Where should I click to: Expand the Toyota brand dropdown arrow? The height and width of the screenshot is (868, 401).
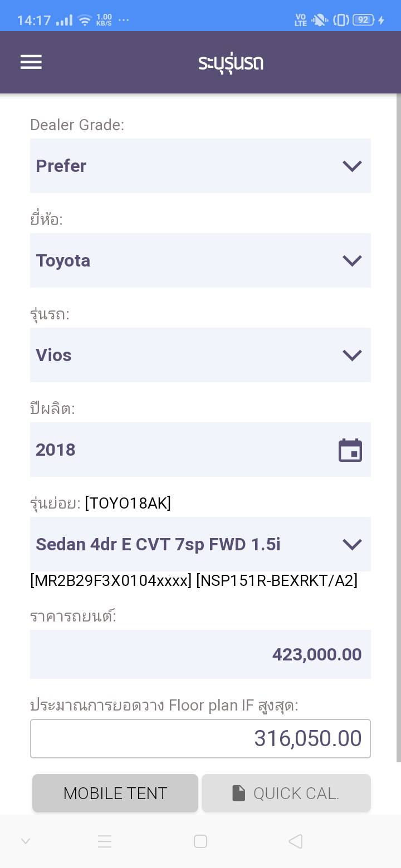[352, 260]
